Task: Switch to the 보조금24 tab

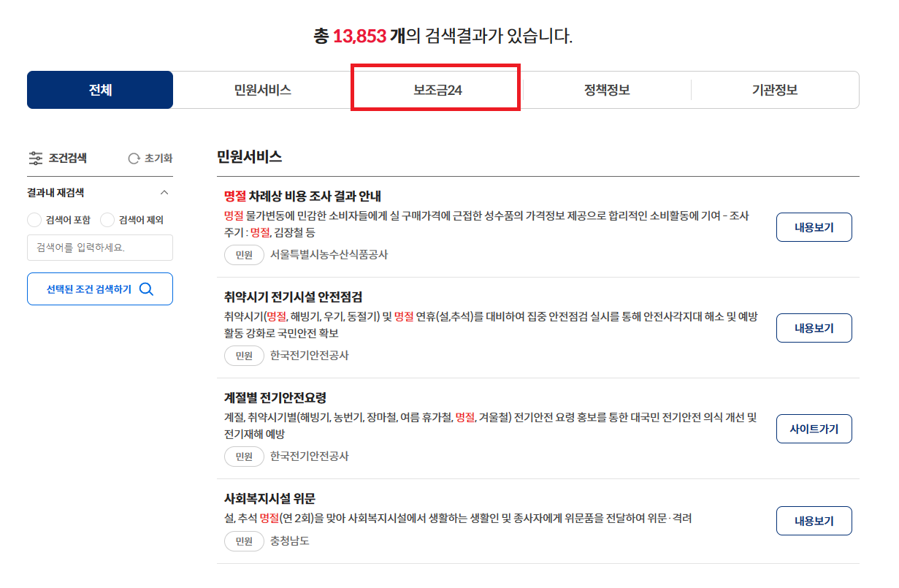Action: pyautogui.click(x=435, y=89)
